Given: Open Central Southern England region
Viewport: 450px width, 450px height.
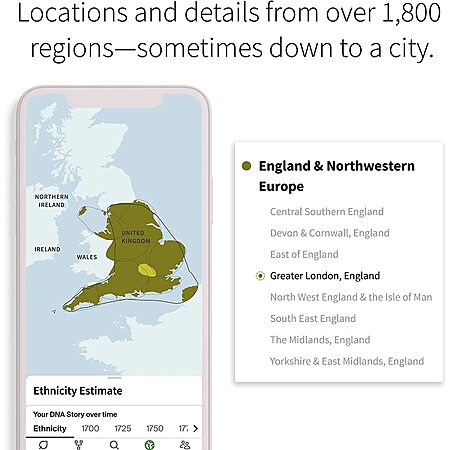Looking at the screenshot, I should pos(327,212).
